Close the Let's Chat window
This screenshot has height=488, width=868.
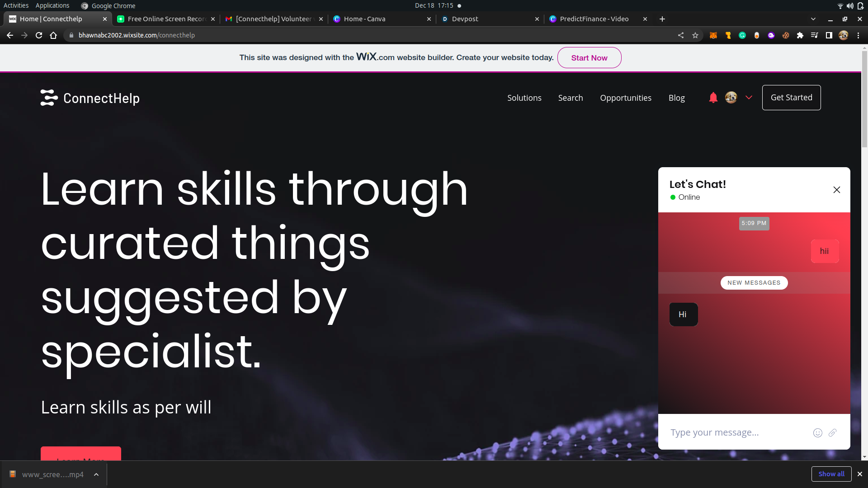tap(836, 190)
